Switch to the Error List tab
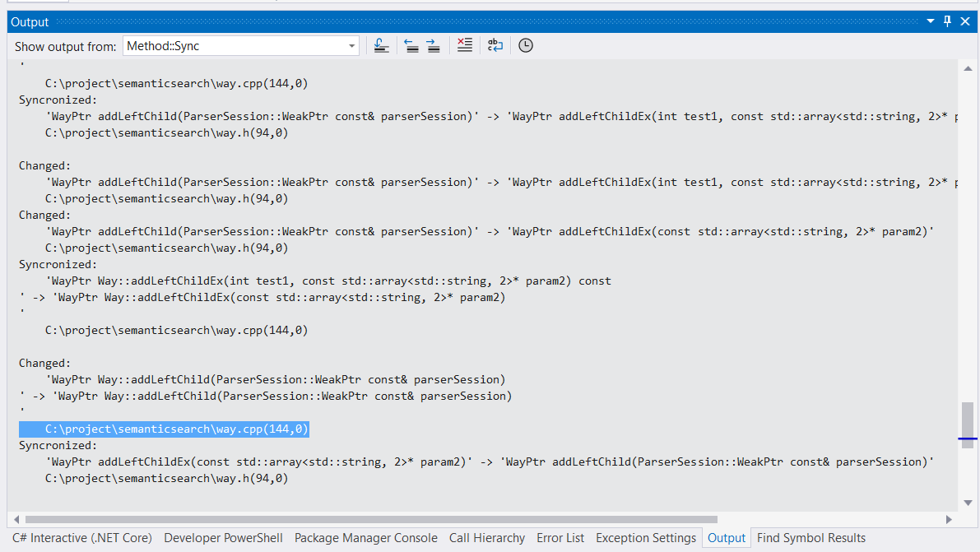This screenshot has width=980, height=552. point(560,538)
